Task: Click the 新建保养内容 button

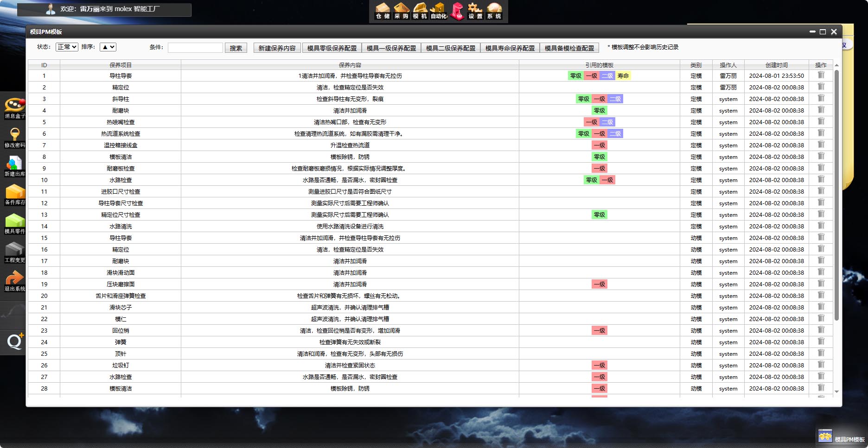Action: (x=277, y=48)
